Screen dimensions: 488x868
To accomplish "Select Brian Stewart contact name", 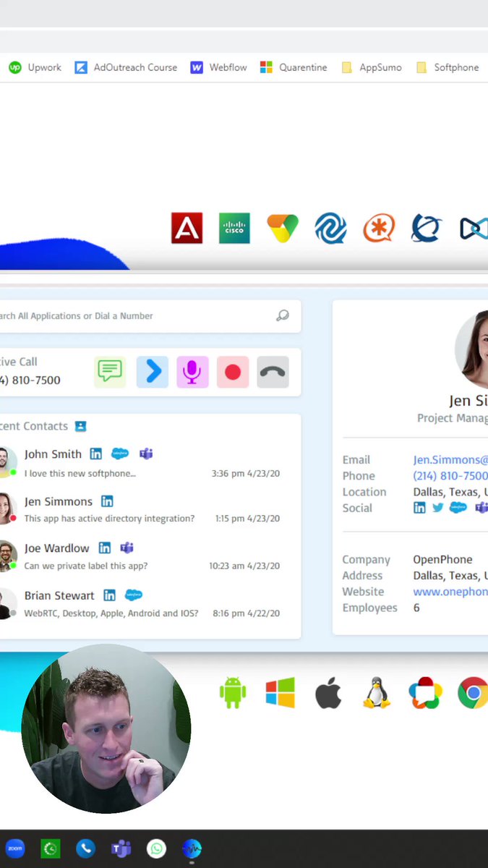I will [x=59, y=595].
